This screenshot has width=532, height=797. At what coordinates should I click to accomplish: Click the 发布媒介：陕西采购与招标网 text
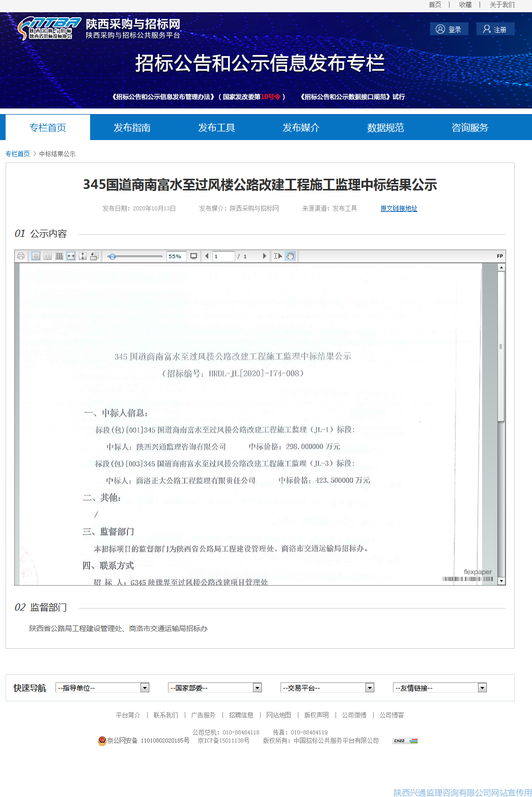239,208
